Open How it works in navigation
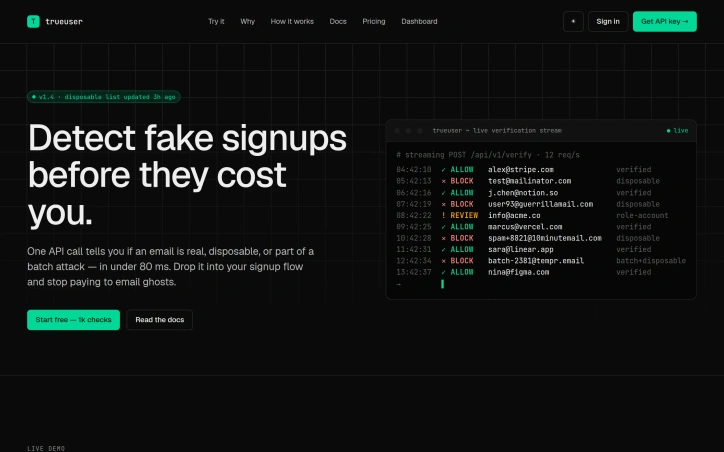The width and height of the screenshot is (724, 452). tap(292, 21)
